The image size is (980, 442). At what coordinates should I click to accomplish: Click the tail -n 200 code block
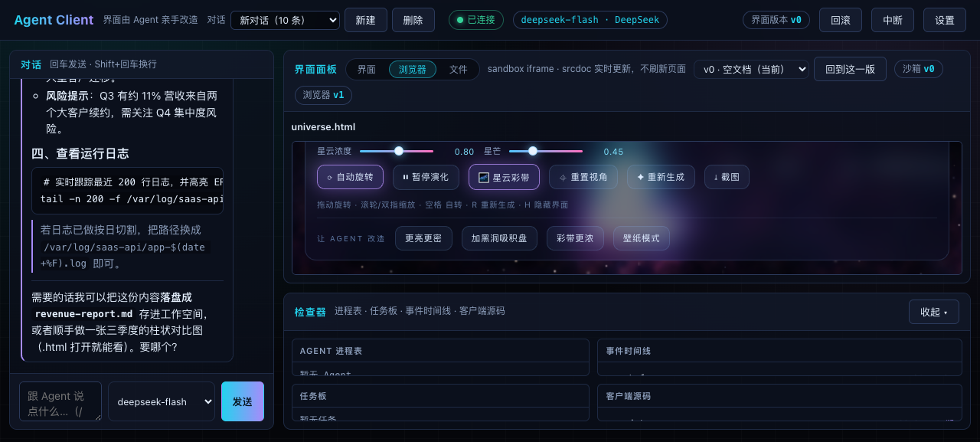[x=127, y=191]
